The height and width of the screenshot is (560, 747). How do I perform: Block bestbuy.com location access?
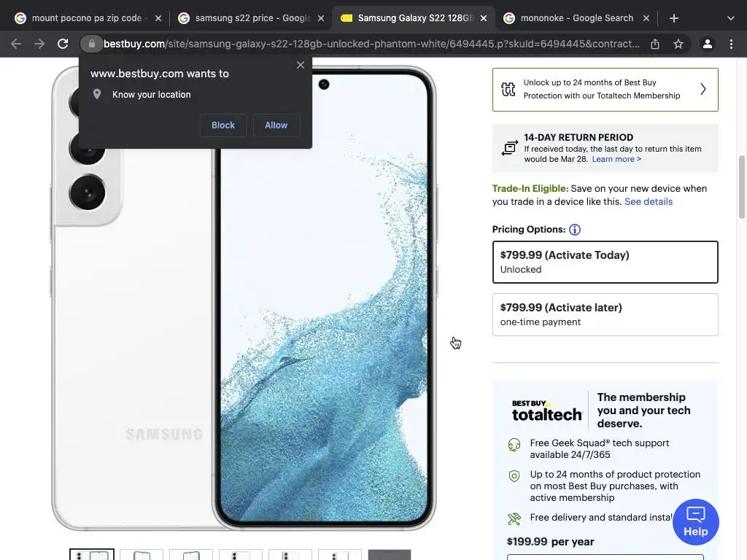[223, 125]
